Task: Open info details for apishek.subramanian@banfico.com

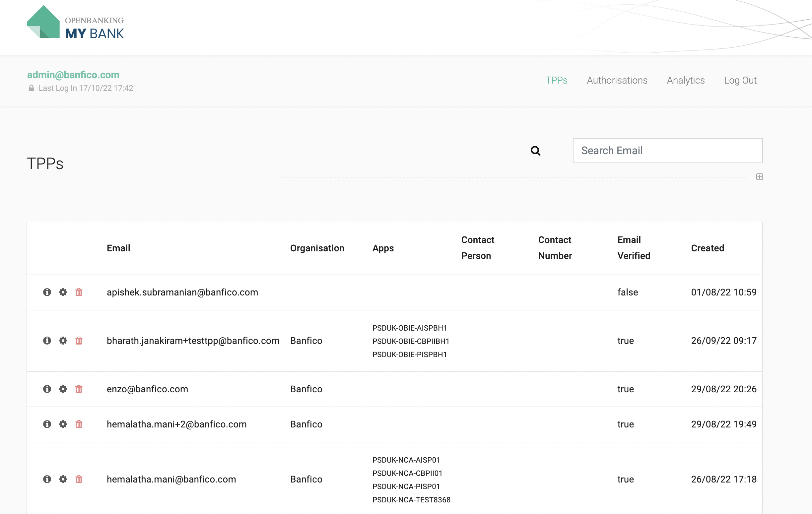Action: coord(47,292)
